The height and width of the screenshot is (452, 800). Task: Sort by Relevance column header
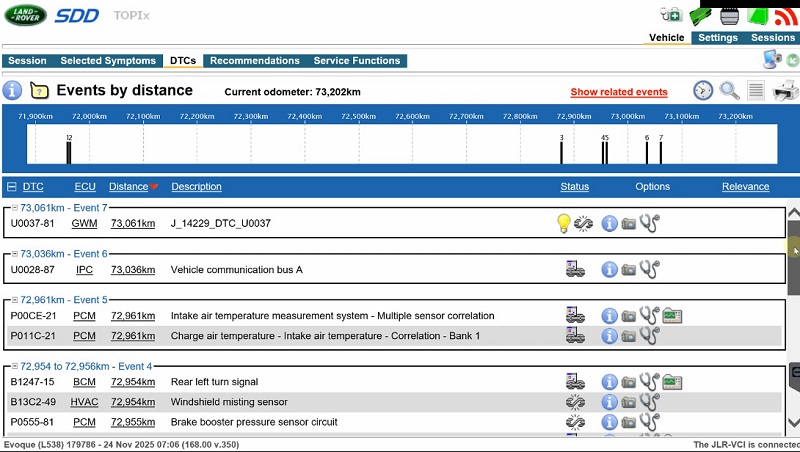pos(745,187)
